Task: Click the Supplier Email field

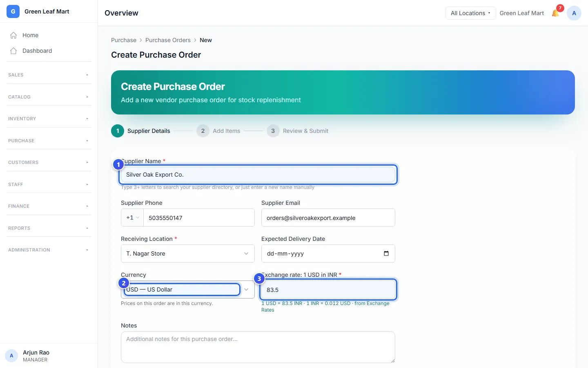Action: (328, 218)
